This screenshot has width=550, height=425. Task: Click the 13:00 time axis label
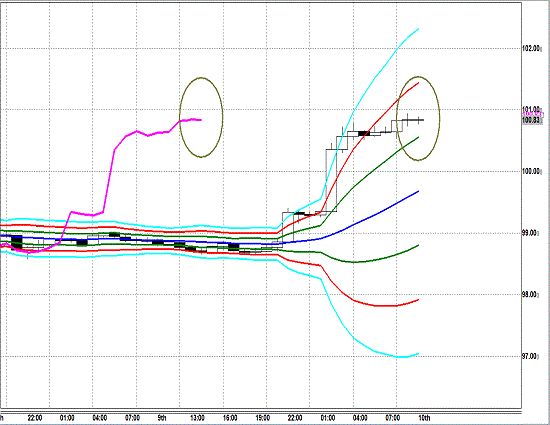[x=197, y=418]
